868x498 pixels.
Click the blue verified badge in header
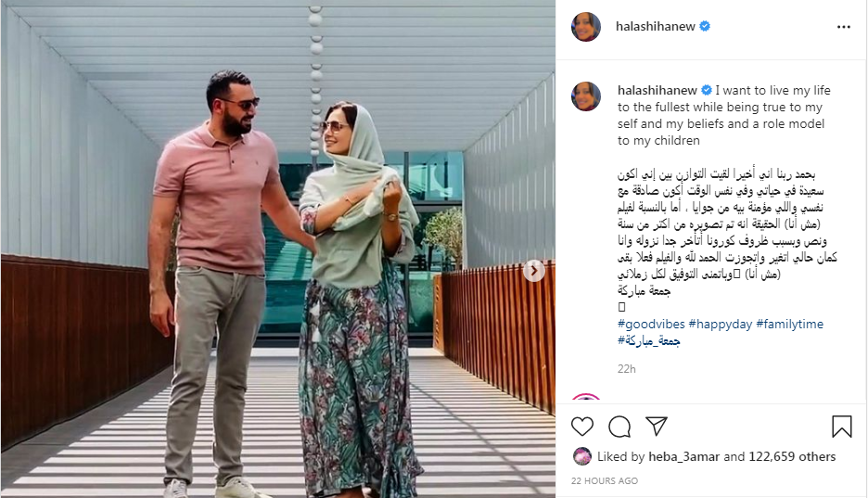[705, 26]
